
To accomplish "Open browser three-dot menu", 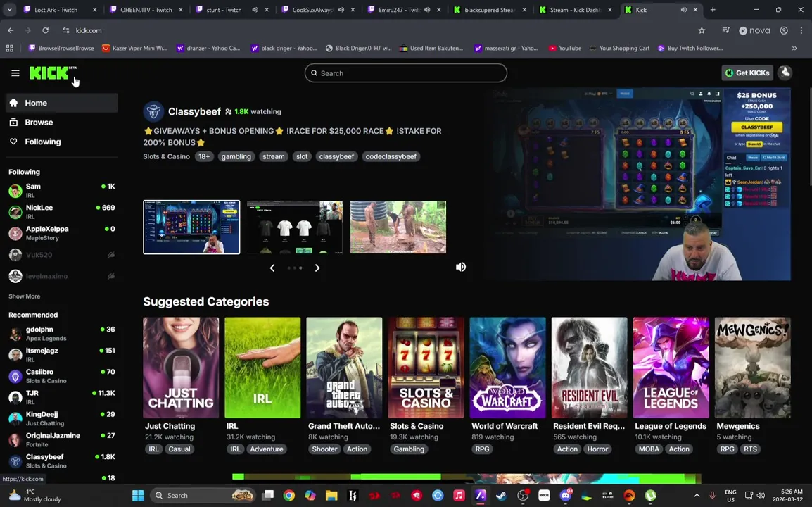I will click(801, 30).
